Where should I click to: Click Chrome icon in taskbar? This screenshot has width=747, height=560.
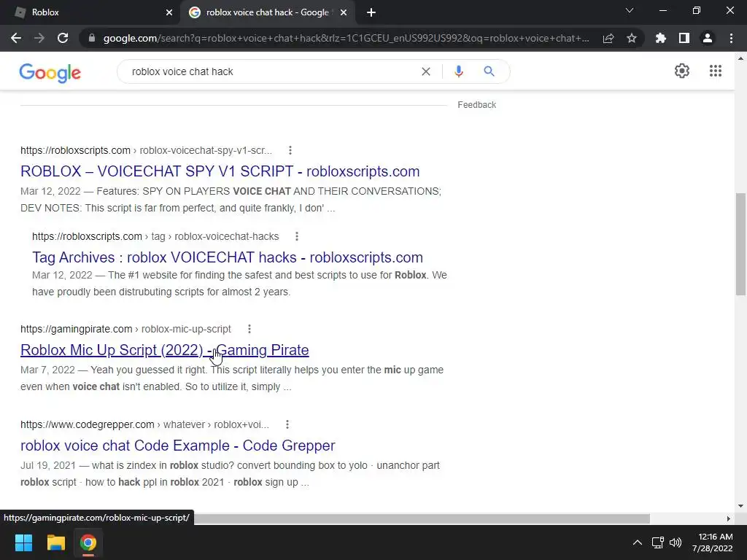88,542
